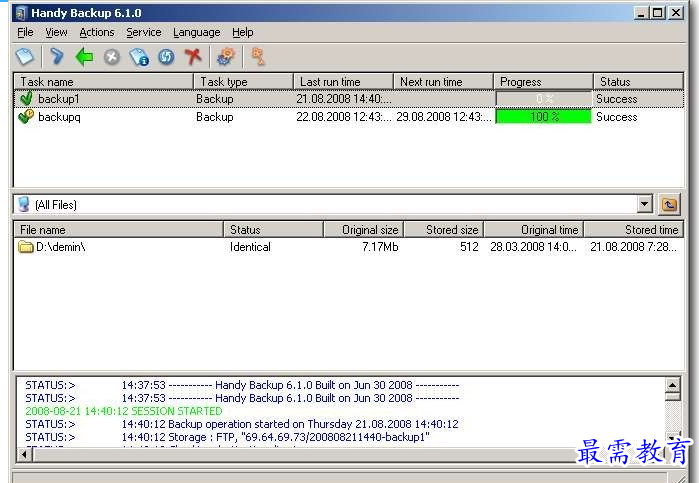
Task: Sort by Next run time column header
Action: (x=443, y=82)
